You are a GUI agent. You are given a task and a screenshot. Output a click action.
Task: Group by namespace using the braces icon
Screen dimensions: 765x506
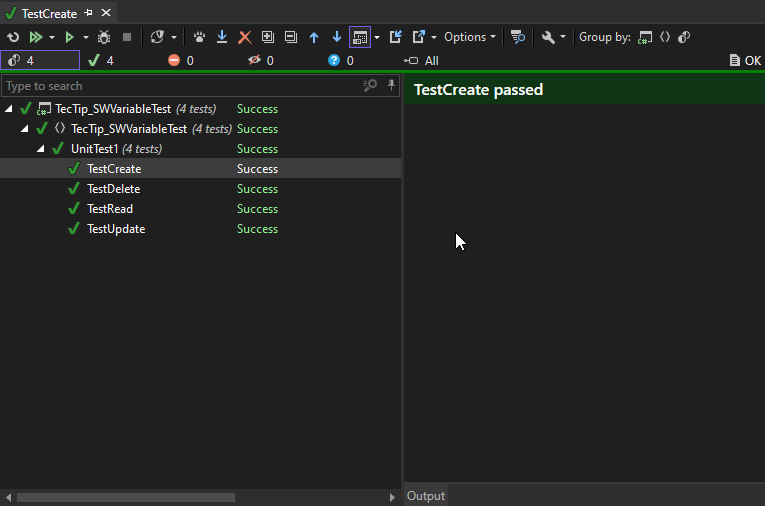(x=665, y=37)
